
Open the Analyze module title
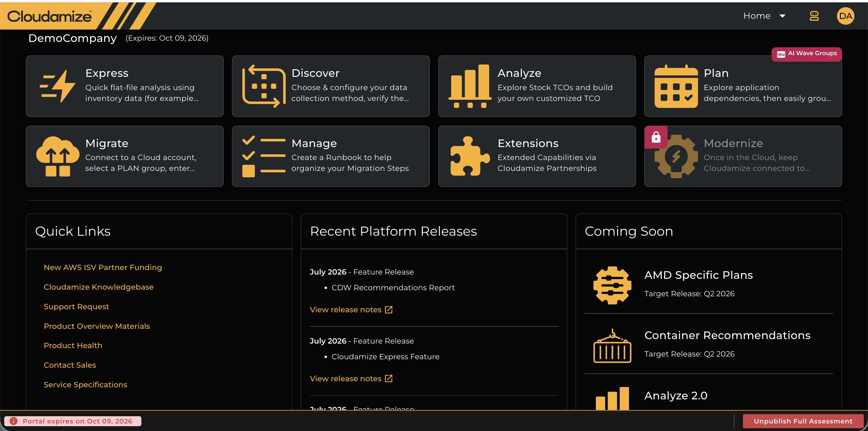pos(519,73)
